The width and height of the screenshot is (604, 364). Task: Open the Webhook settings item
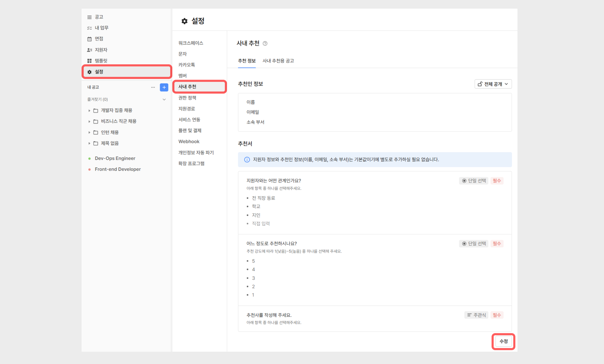[x=189, y=141]
